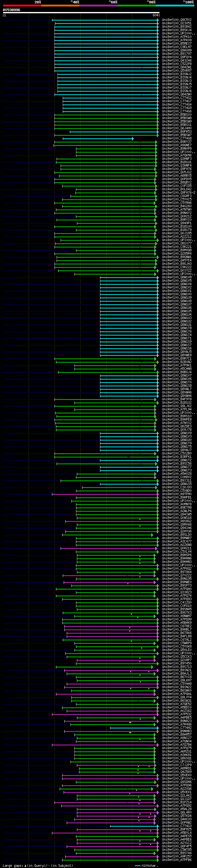Click hit label UniRef100_Q285R4
197x868 pixels.
point(177,254)
